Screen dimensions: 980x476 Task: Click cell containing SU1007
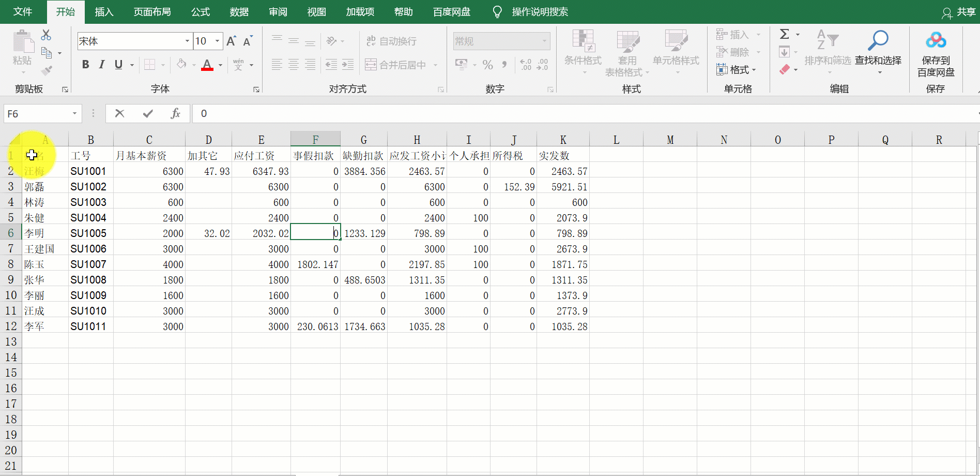click(x=90, y=264)
